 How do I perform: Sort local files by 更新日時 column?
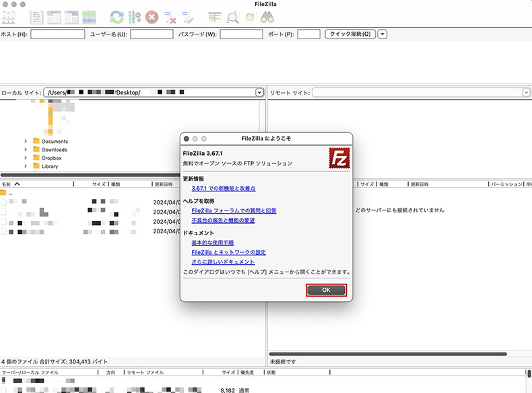pyautogui.click(x=164, y=184)
